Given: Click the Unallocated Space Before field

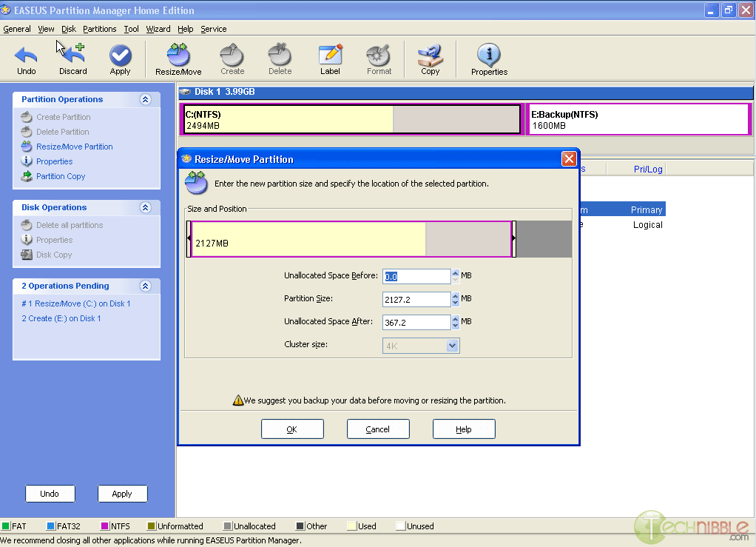Looking at the screenshot, I should click(416, 276).
